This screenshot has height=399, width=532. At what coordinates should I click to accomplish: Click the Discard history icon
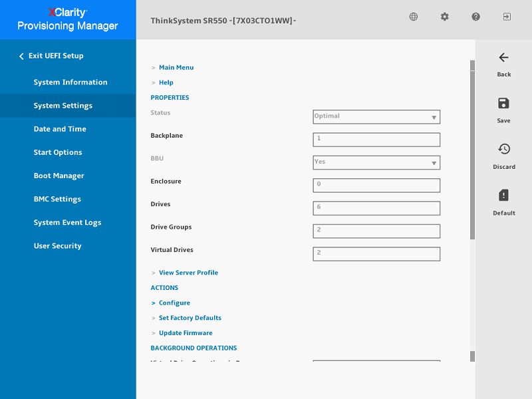pos(504,149)
